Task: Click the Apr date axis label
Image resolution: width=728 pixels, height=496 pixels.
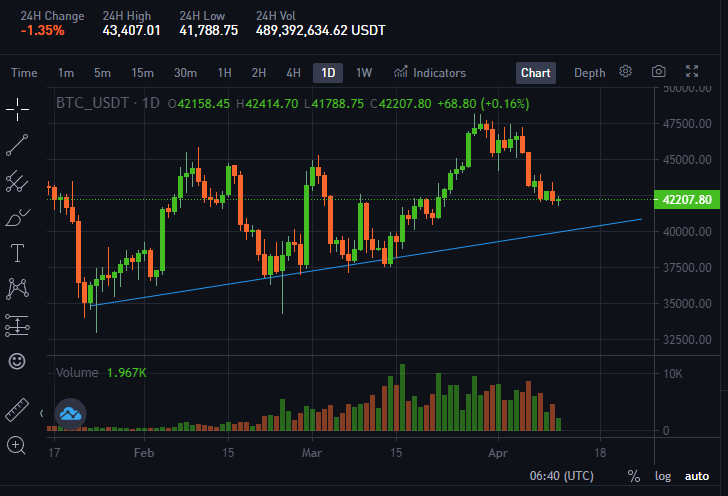Action: coord(498,453)
